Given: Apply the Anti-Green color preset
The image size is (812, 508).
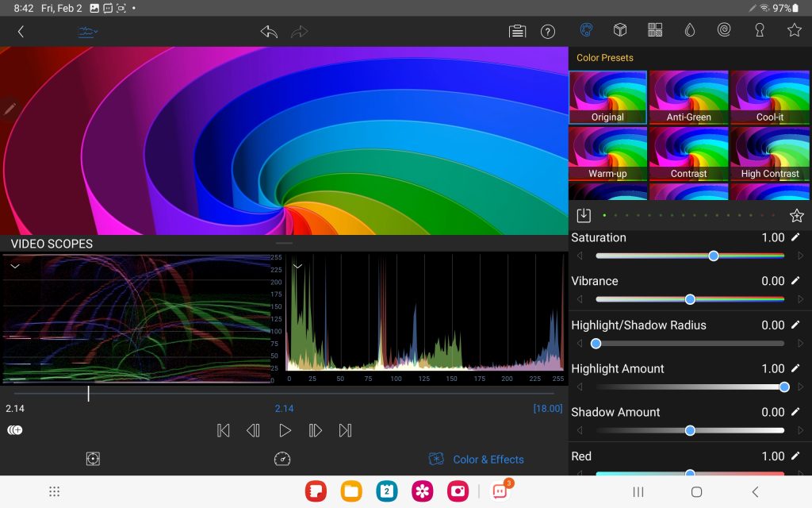Looking at the screenshot, I should pos(688,98).
